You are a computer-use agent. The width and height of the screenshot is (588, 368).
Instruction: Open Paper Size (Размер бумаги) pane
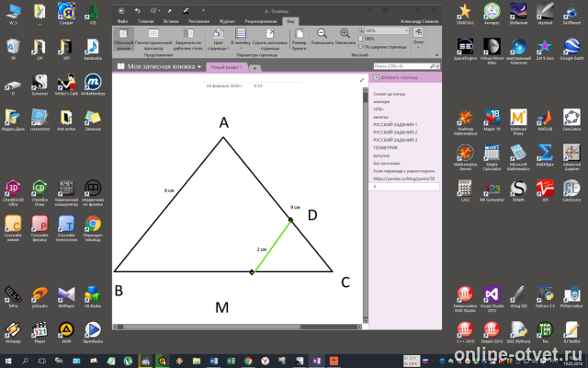pos(299,39)
